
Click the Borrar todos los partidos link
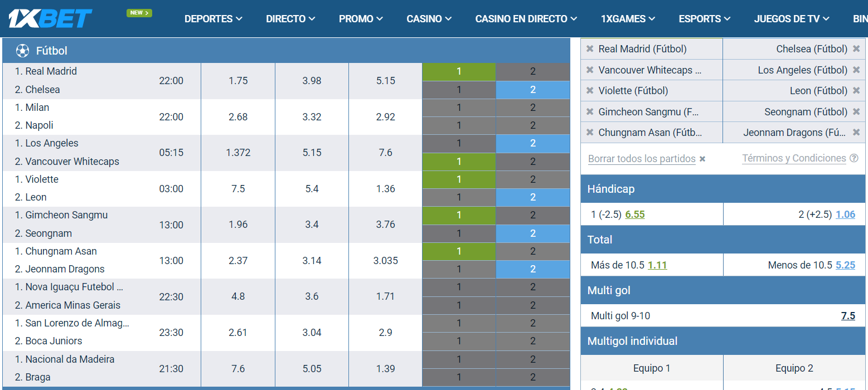tap(642, 159)
